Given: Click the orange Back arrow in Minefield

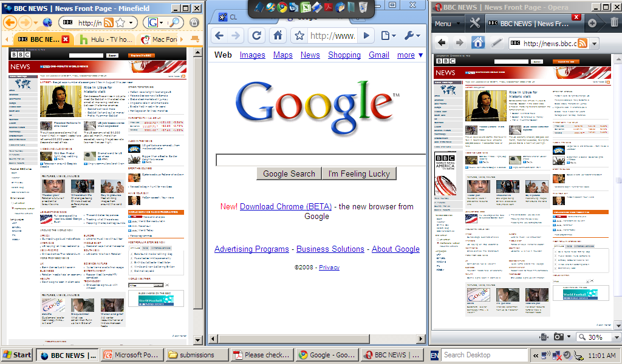Looking at the screenshot, I should (10, 22).
